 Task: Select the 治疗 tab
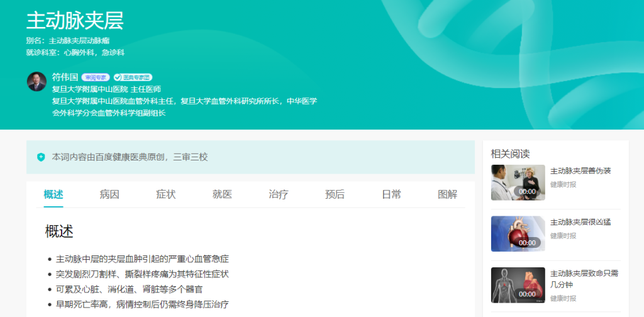pyautogui.click(x=279, y=194)
